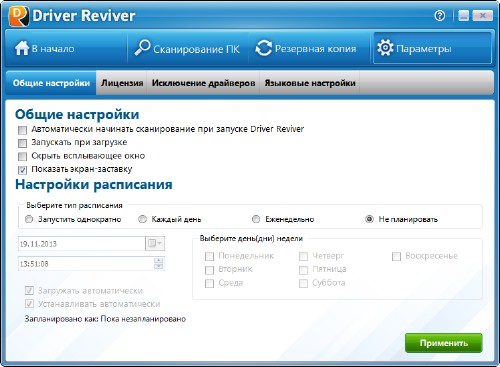Select Запустить однократно radio option
The image size is (500, 367).
pyautogui.click(x=29, y=219)
